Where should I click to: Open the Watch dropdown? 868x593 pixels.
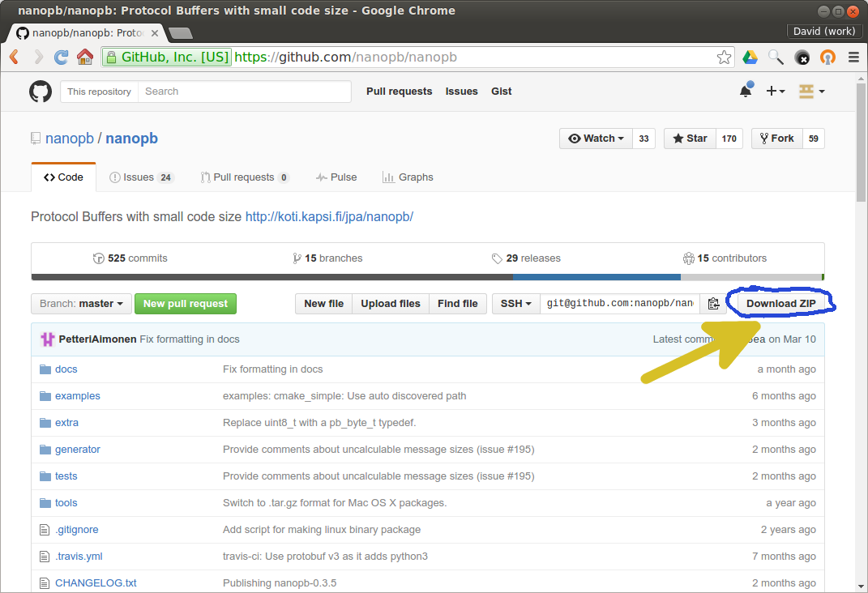click(596, 139)
